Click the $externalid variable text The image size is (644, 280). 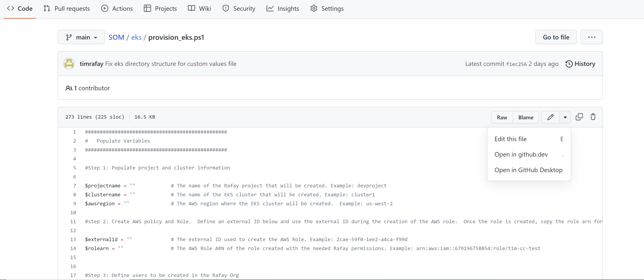coord(101,239)
